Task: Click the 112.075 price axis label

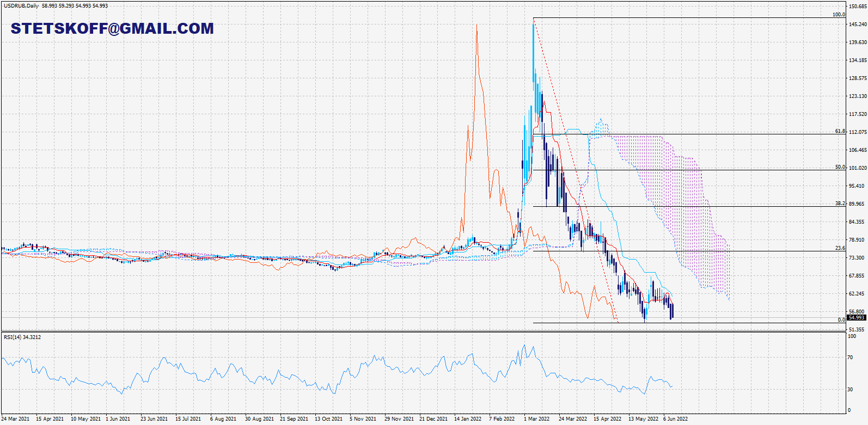Action: 858,132
